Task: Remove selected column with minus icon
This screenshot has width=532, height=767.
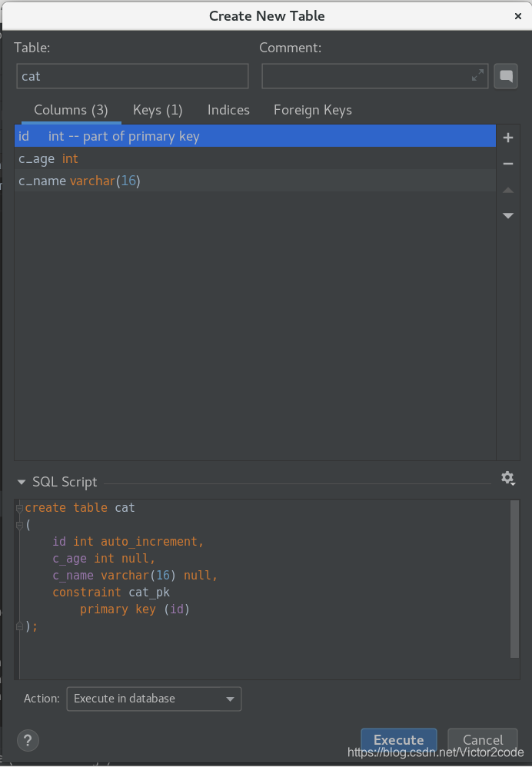Action: 508,164
